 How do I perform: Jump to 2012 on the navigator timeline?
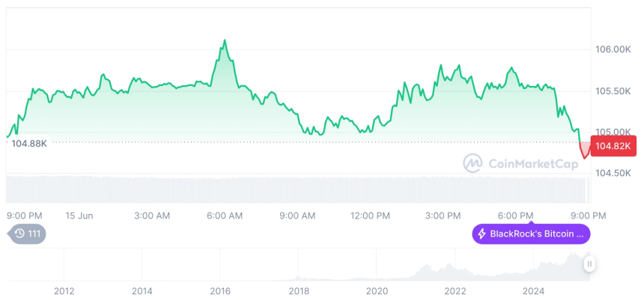coord(64,291)
